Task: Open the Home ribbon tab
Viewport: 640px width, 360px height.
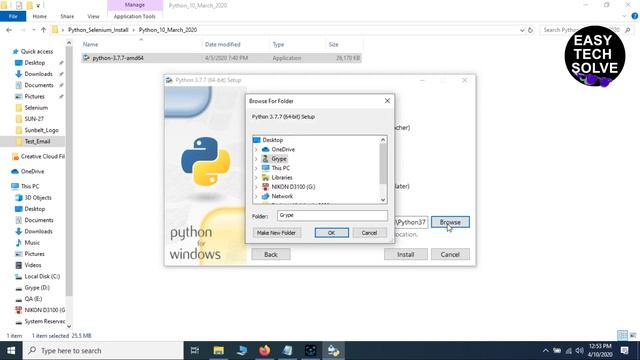Action: point(40,16)
